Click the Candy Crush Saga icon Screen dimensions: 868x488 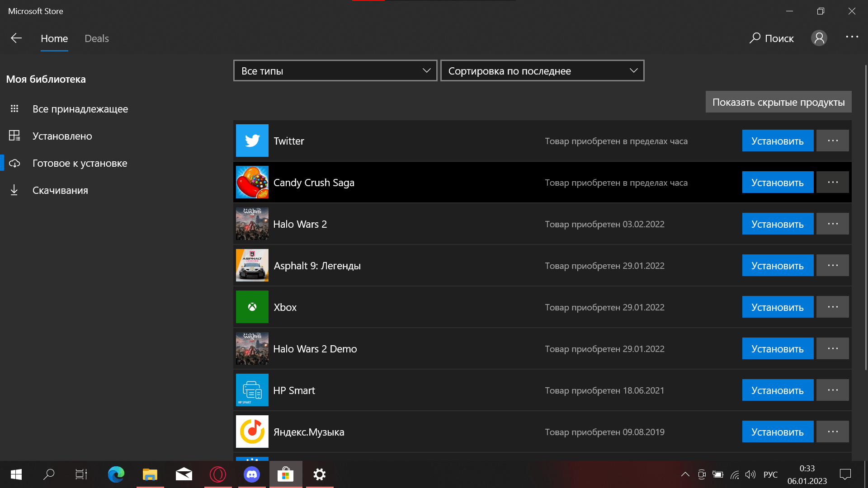pos(252,182)
